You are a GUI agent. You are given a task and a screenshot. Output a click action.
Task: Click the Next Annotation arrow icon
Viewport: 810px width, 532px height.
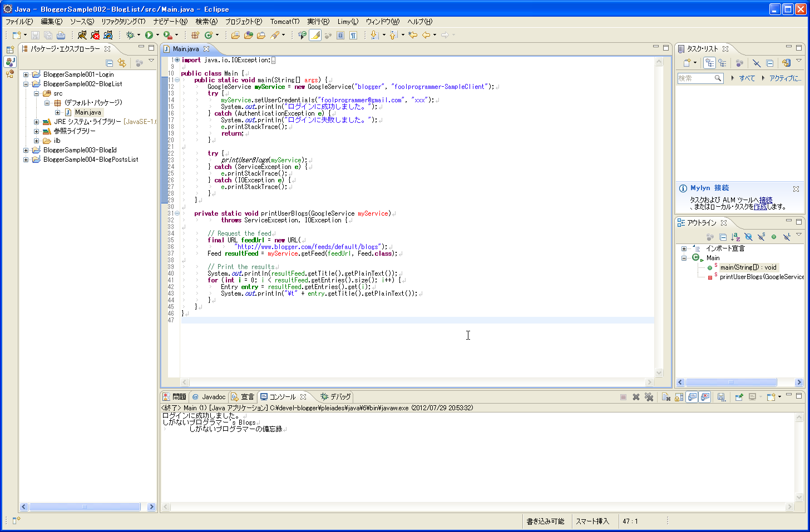click(374, 35)
